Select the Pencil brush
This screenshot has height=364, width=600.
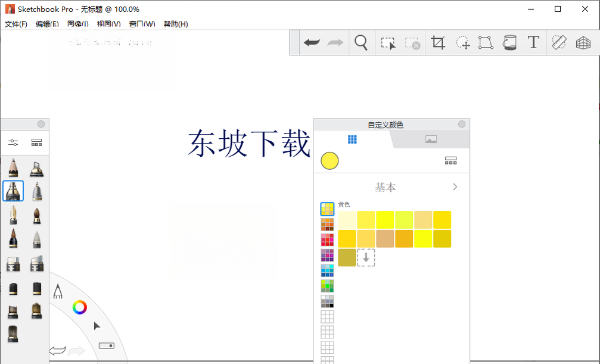click(13, 167)
